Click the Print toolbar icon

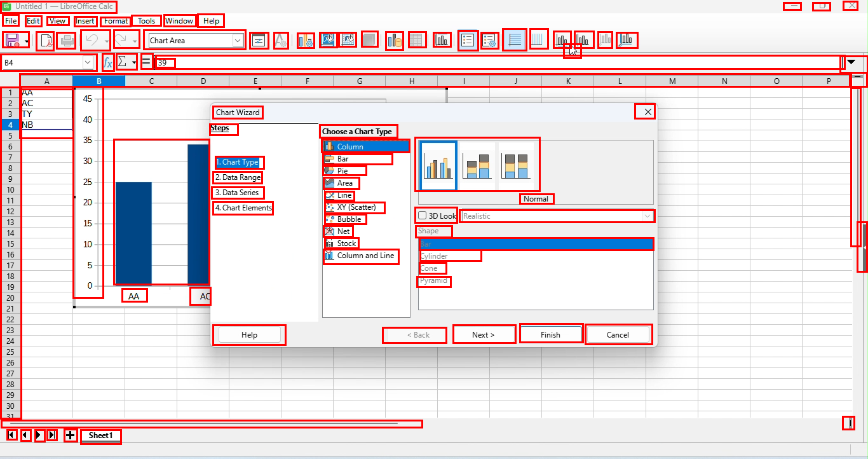67,40
